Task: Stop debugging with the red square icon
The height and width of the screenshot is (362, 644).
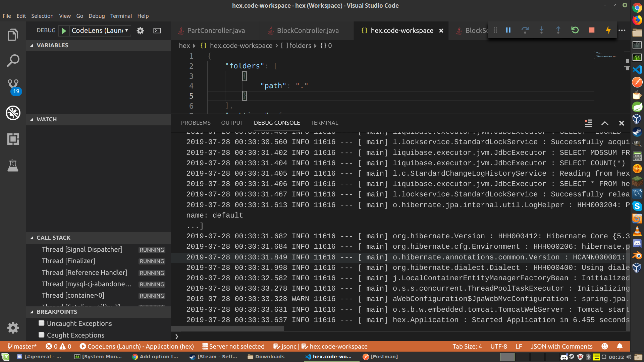Action: 591,30
